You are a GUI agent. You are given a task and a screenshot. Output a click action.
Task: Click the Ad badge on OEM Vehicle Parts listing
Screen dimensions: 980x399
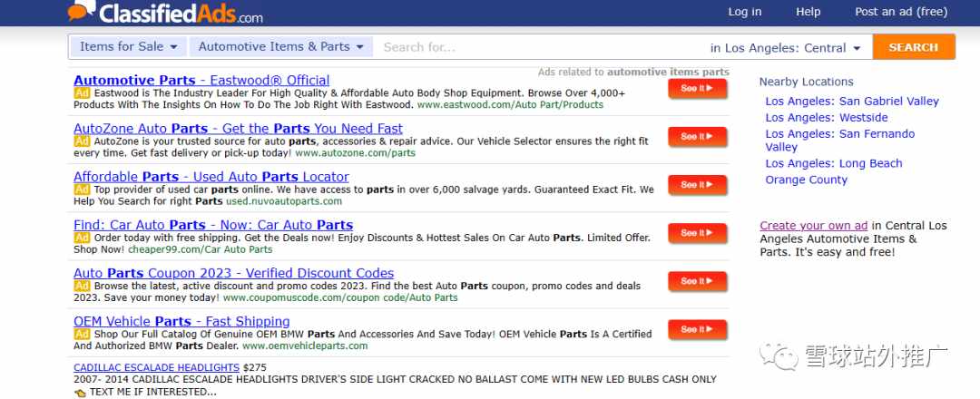82,334
